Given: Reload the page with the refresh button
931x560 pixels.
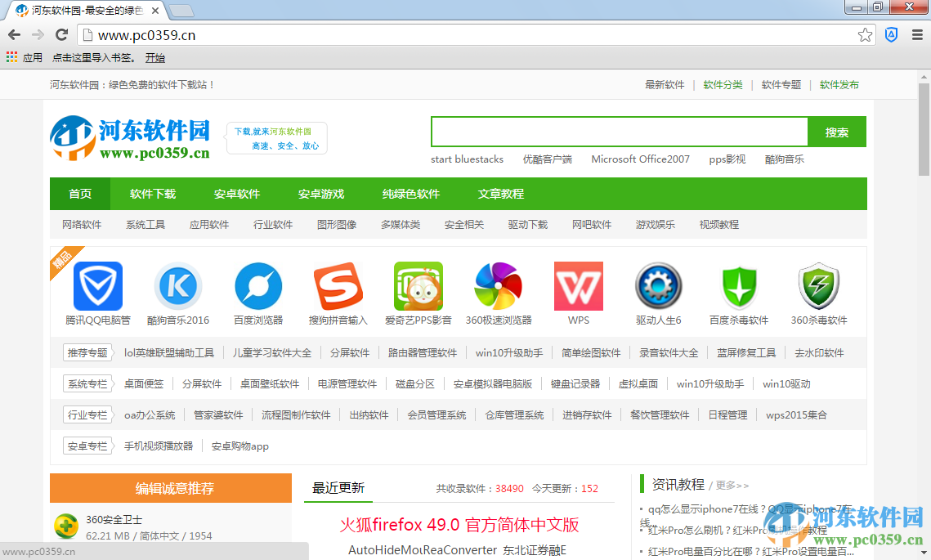Looking at the screenshot, I should 61,35.
